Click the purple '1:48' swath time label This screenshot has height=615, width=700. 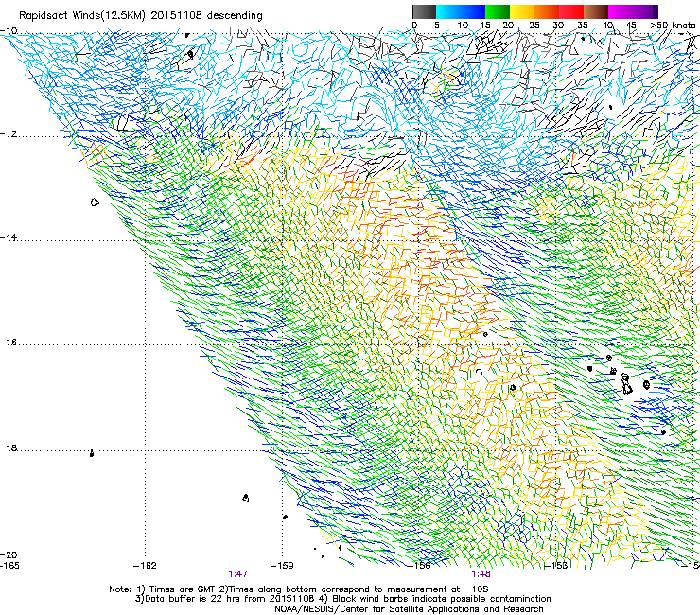coord(481,574)
